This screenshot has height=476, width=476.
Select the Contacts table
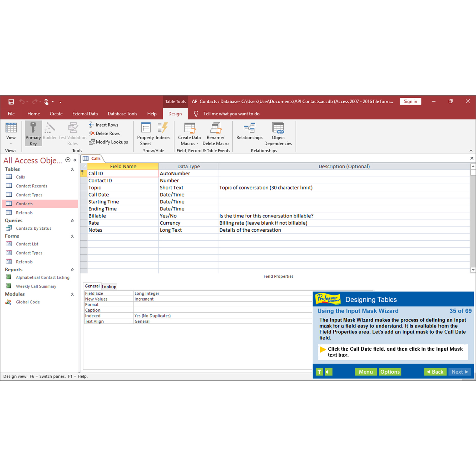point(40,204)
